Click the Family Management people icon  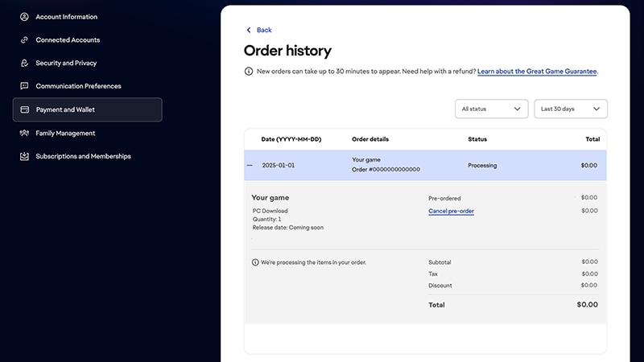pyautogui.click(x=25, y=133)
